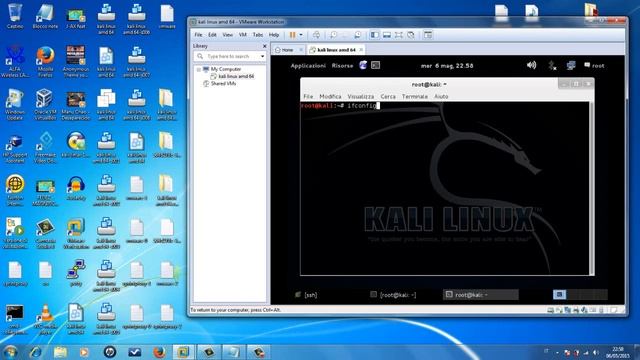Open the VMware Help menu
Image resolution: width=640 pixels, height=360 pixels.
(274, 35)
